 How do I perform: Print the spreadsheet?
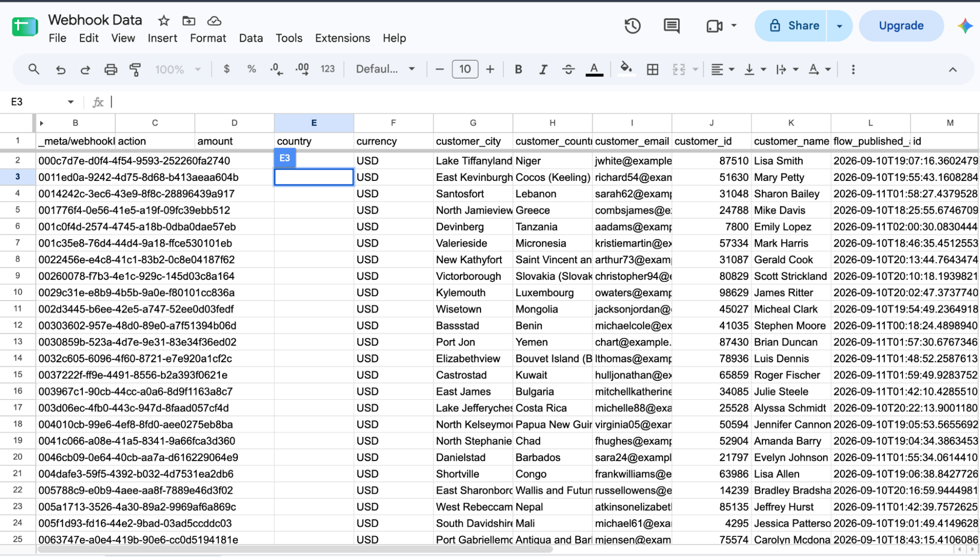click(x=111, y=70)
